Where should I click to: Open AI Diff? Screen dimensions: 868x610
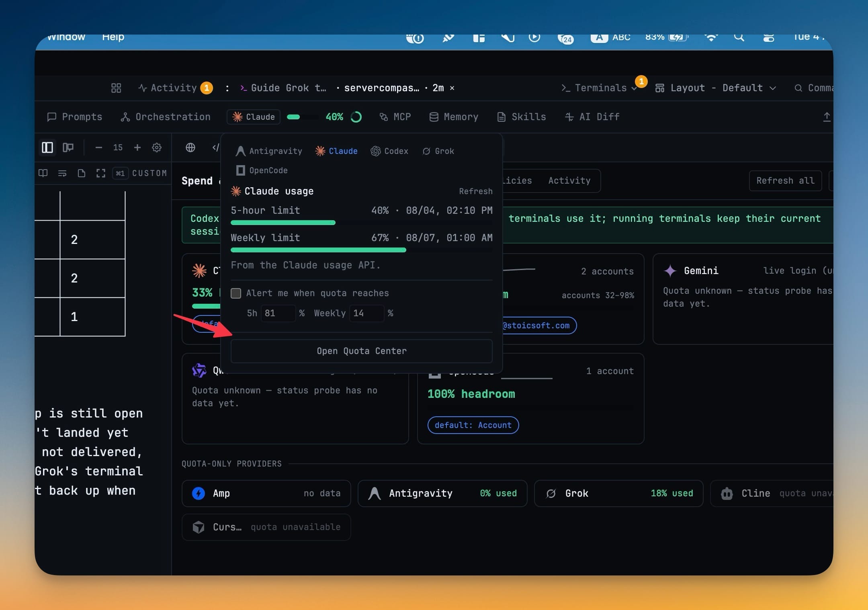(x=592, y=117)
